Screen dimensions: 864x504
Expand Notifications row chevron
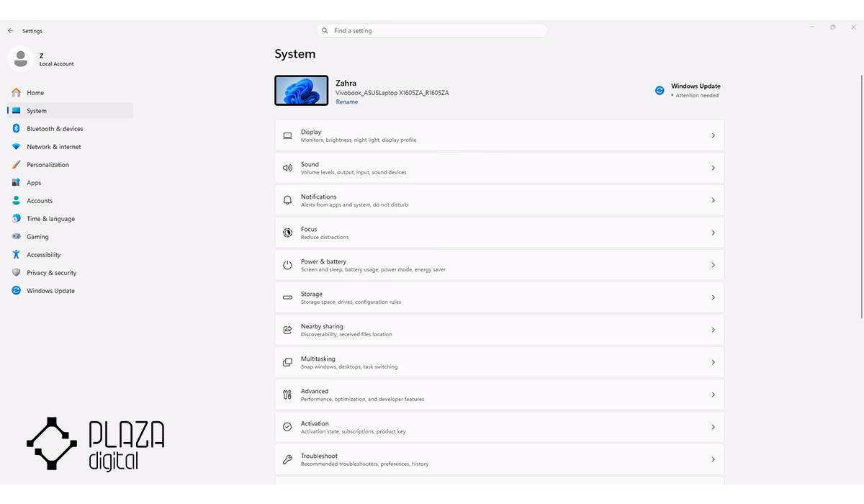713,200
